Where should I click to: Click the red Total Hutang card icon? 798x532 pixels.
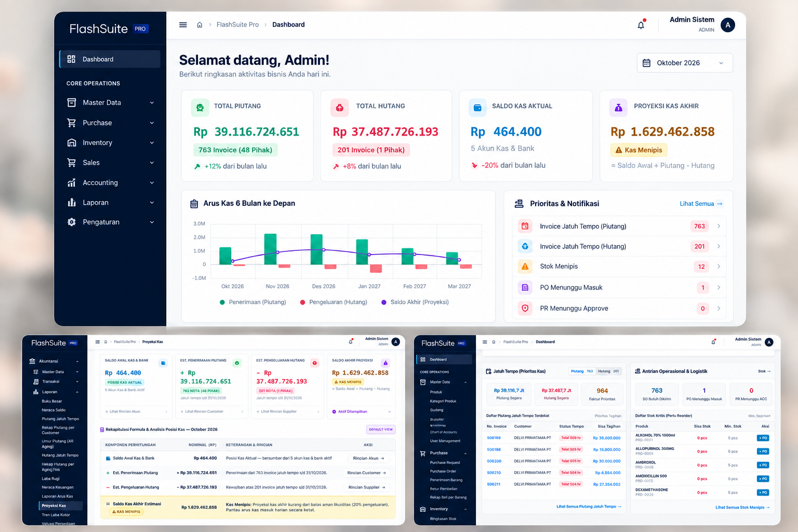click(339, 108)
